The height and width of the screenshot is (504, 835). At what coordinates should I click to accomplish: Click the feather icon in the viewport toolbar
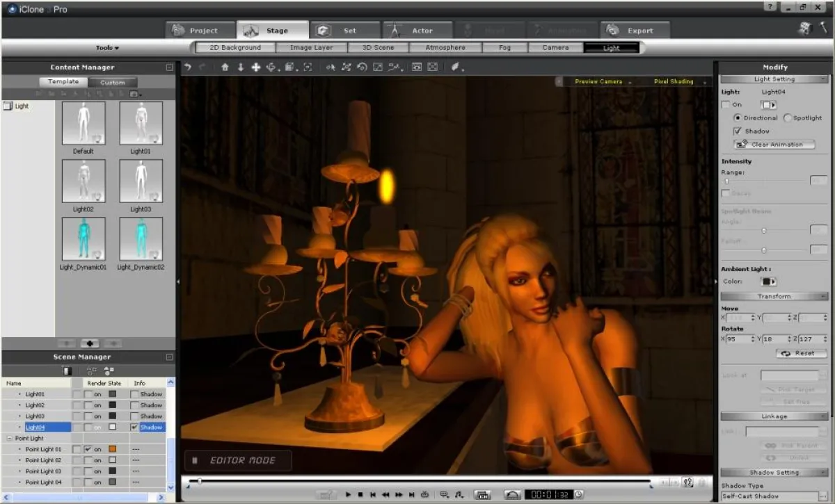(x=455, y=67)
